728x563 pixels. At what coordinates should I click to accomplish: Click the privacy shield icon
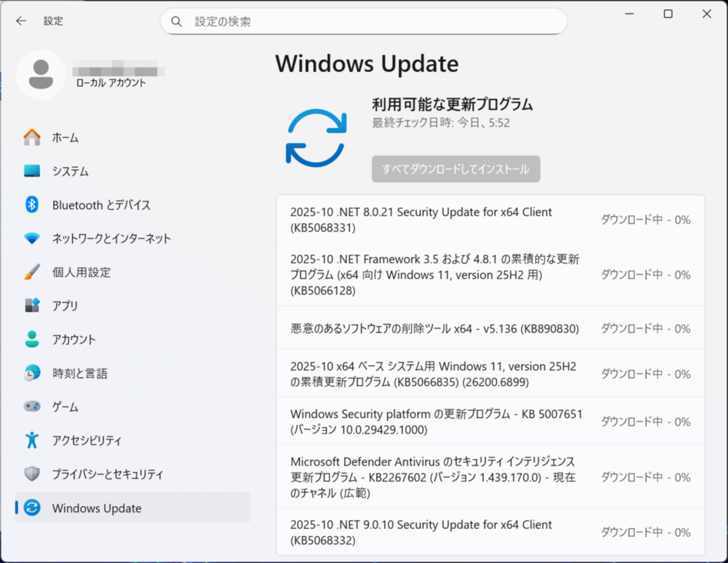pos(32,474)
